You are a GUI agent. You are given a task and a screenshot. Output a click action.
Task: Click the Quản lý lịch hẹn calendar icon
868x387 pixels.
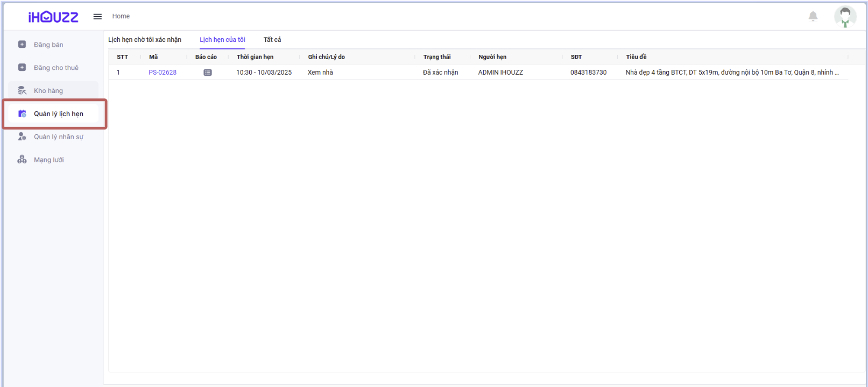tap(22, 113)
